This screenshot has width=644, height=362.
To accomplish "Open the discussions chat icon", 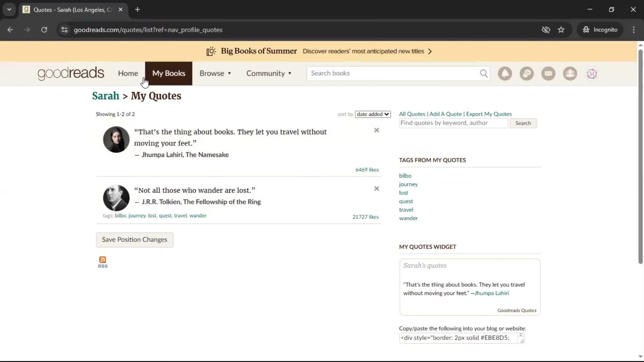I will point(527,73).
